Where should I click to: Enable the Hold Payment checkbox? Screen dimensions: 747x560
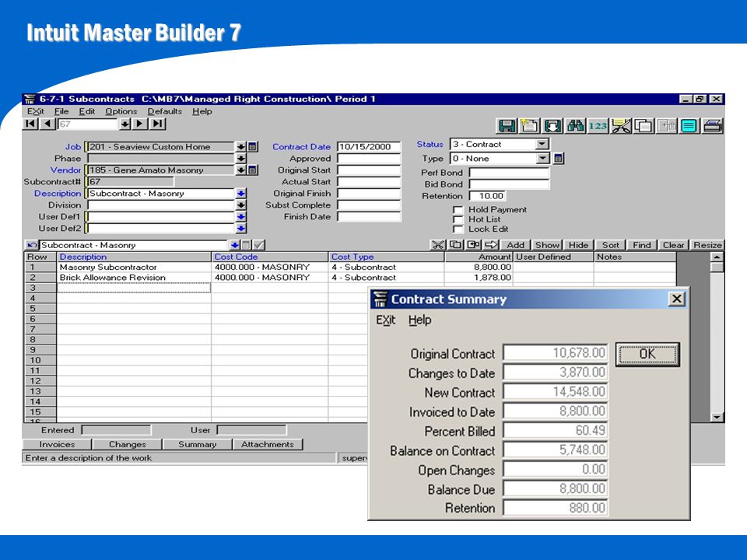[x=458, y=210]
